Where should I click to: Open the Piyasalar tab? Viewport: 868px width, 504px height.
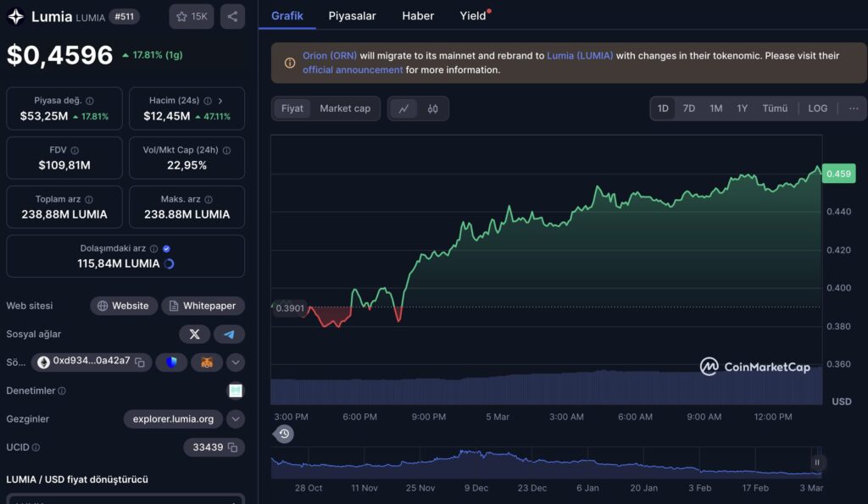[352, 15]
